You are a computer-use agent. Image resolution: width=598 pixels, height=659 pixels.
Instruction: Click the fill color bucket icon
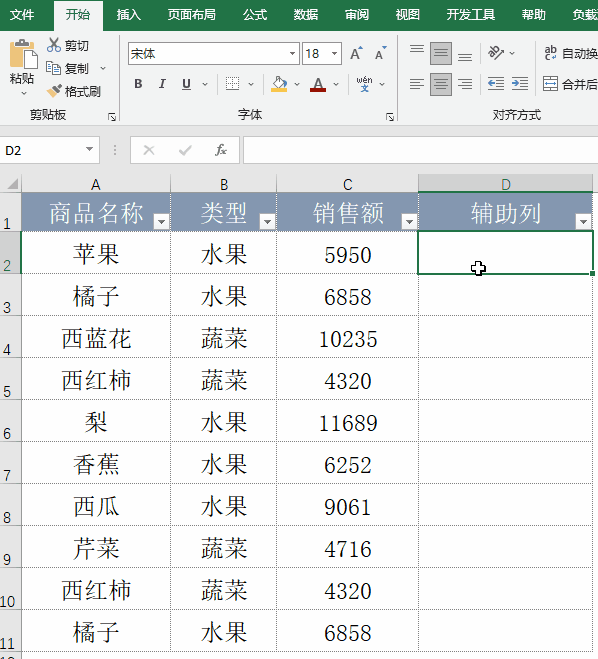[279, 84]
